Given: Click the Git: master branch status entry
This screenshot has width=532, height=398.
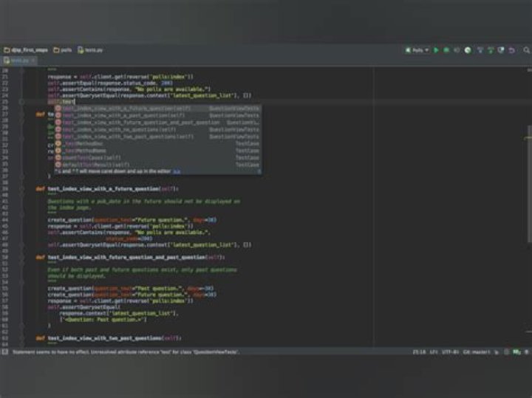Looking at the screenshot, I should pos(477,352).
